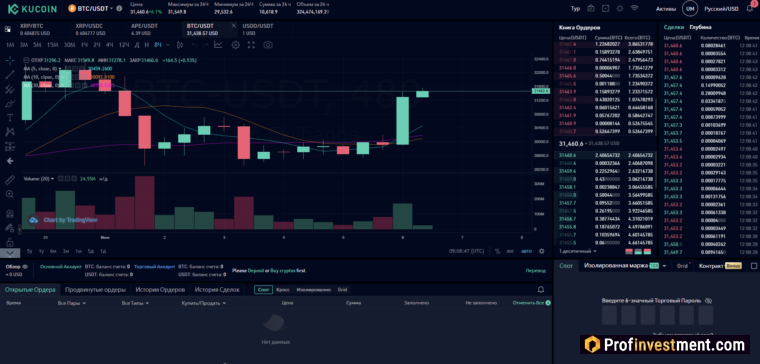
Task: Expand Изолированная маржа options arrow
Action: 664,266
